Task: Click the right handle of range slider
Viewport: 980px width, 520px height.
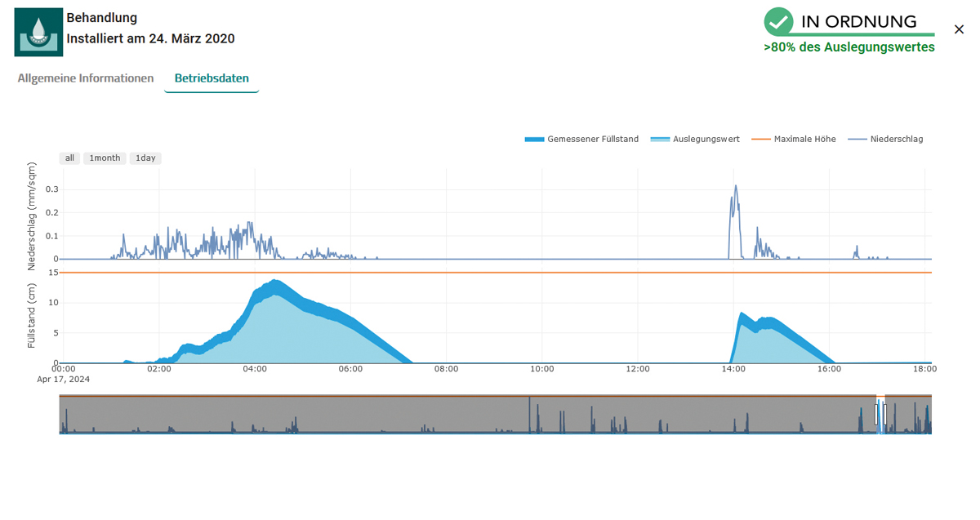Action: 884,414
